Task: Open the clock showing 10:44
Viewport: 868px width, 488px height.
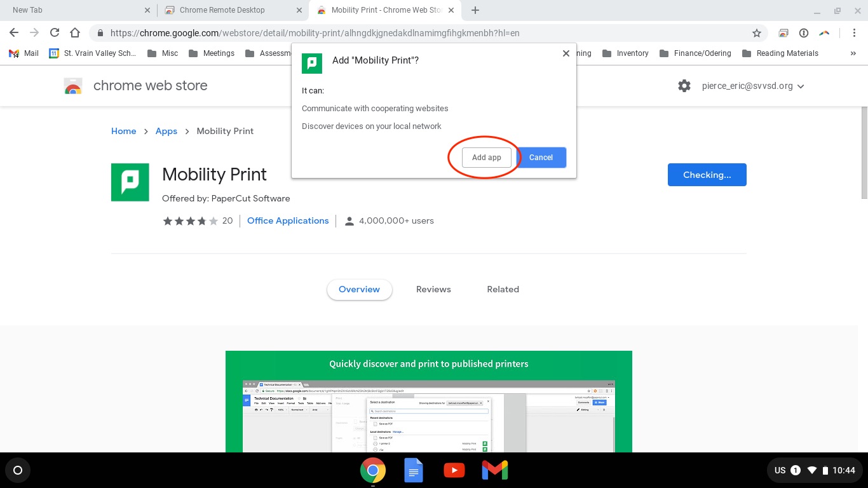Action: click(844, 470)
